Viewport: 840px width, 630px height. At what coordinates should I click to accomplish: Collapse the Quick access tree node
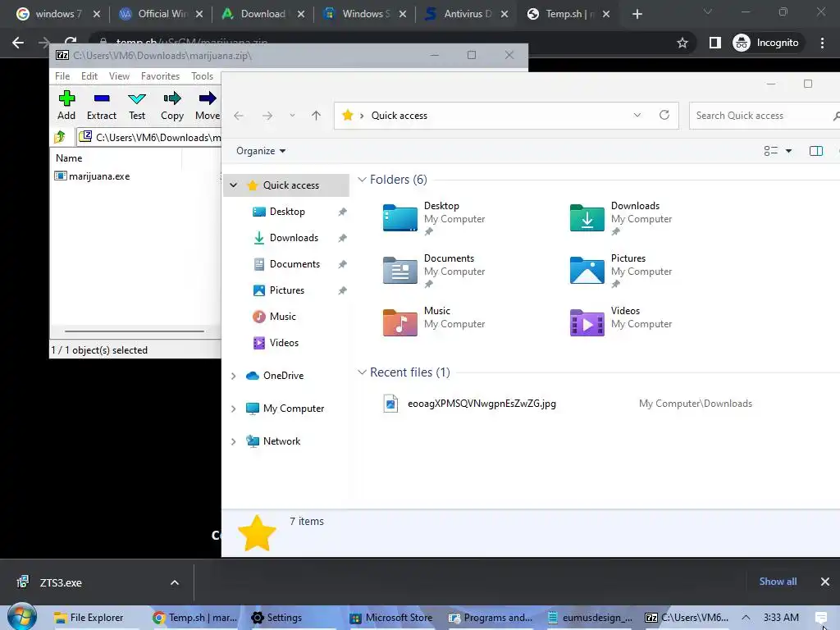(x=234, y=185)
